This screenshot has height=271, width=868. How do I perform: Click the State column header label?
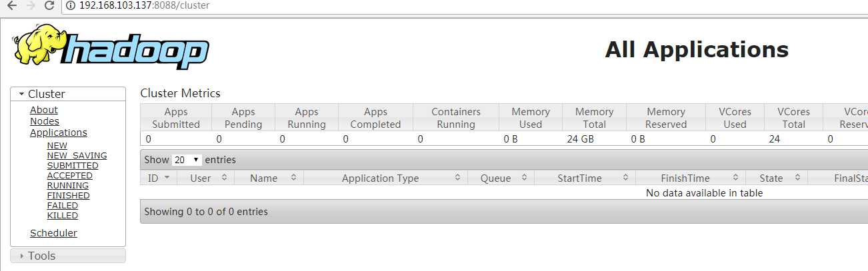tap(771, 178)
